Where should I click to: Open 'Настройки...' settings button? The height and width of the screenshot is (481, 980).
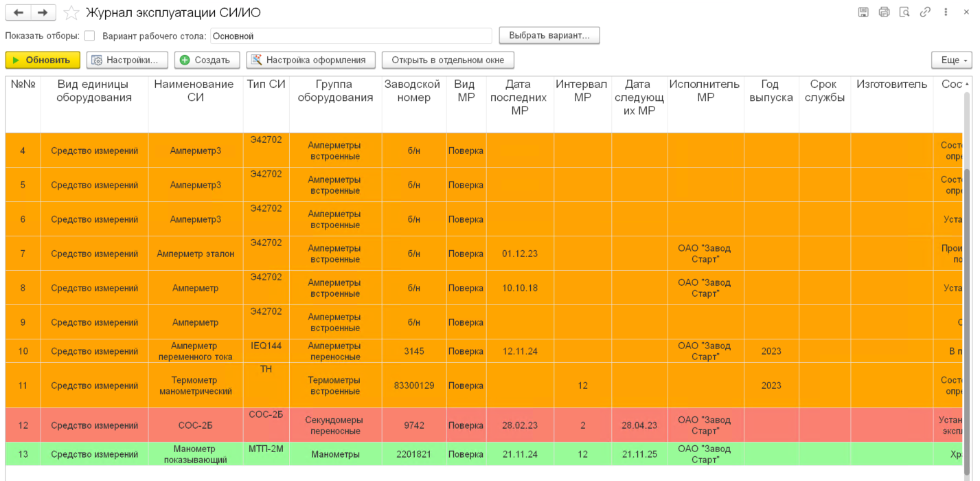coord(127,60)
